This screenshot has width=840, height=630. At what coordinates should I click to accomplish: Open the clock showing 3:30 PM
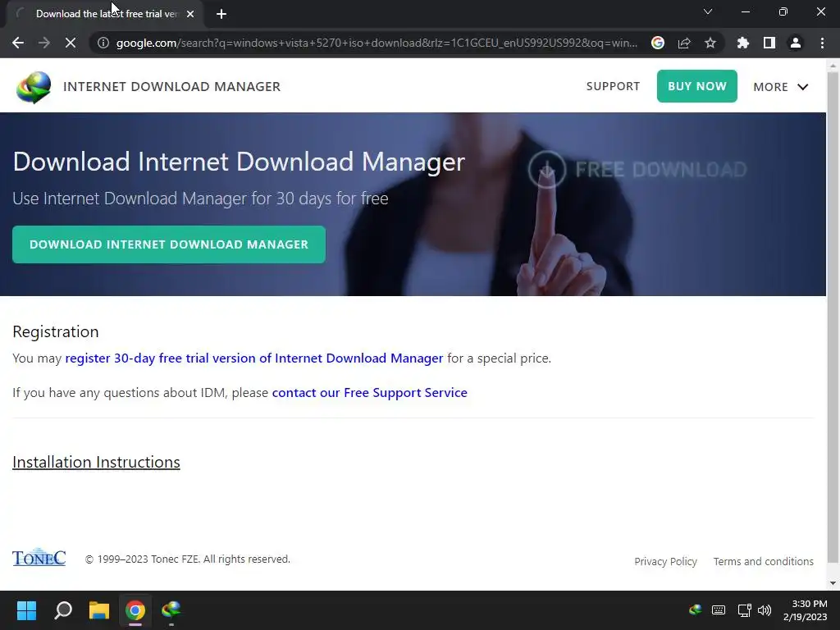pyautogui.click(x=806, y=610)
